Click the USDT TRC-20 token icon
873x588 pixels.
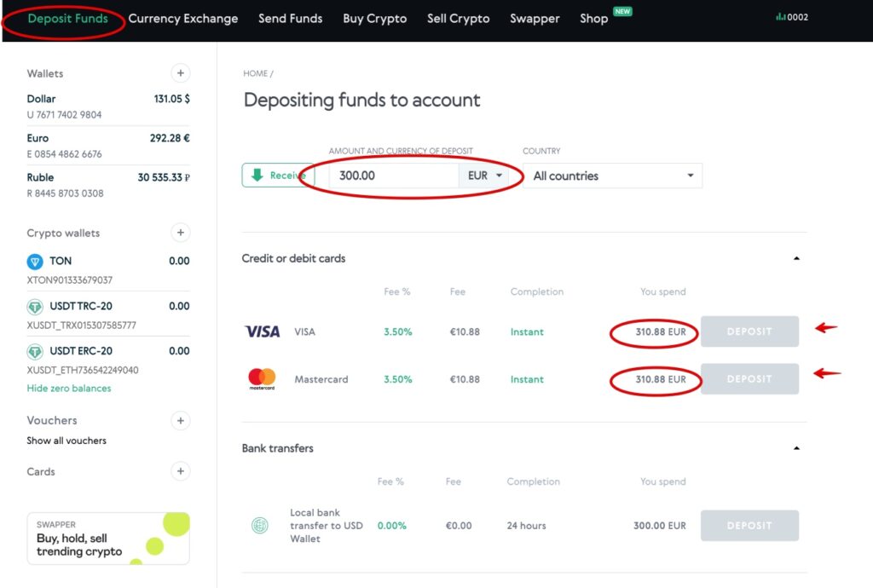coord(34,306)
